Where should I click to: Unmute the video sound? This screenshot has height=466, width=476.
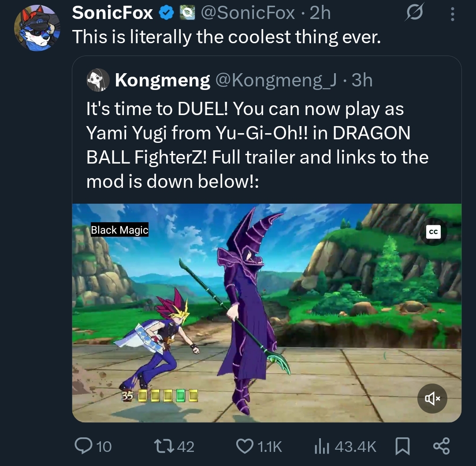click(x=432, y=398)
